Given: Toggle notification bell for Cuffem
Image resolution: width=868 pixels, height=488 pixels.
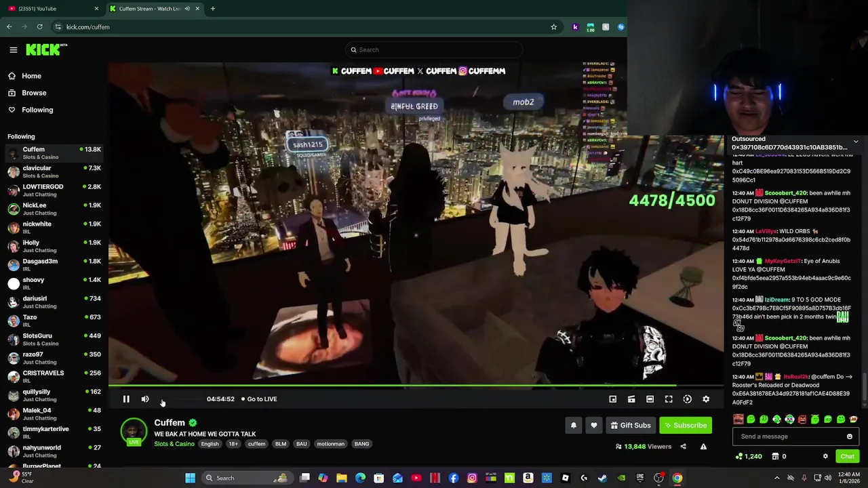Looking at the screenshot, I should pos(574,426).
